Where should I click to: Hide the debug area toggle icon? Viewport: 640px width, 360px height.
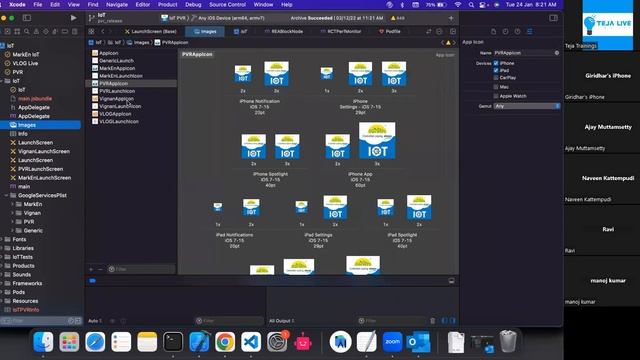[451, 281]
